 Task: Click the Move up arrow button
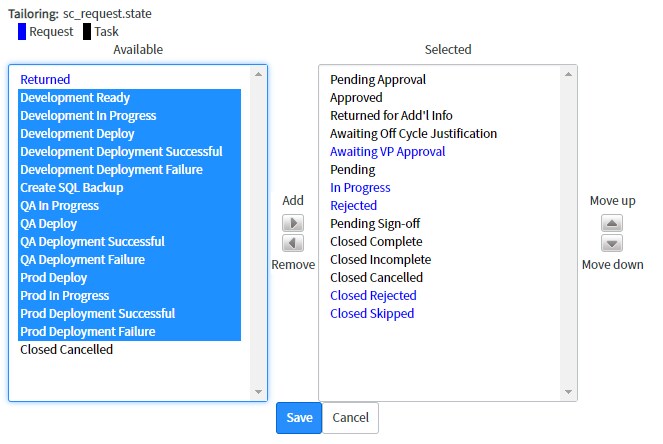click(x=611, y=223)
